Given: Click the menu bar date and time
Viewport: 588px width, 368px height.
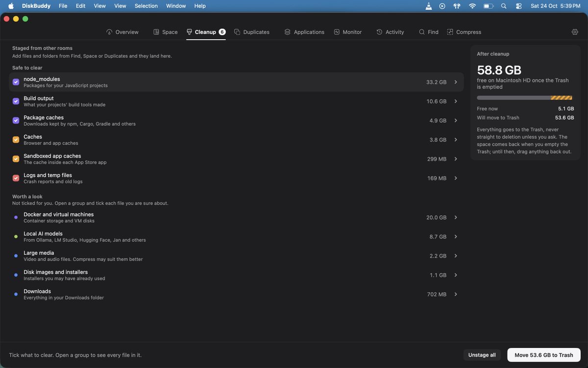Looking at the screenshot, I should (556, 6).
